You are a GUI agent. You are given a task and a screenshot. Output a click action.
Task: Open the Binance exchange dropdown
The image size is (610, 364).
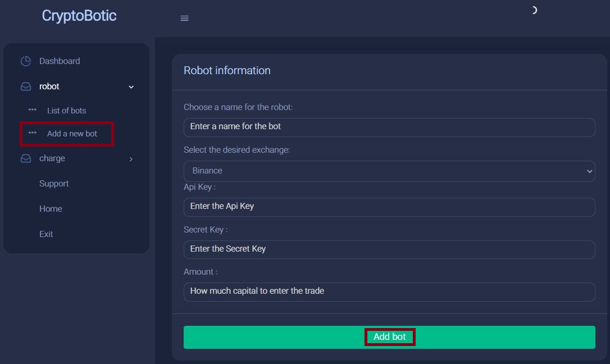point(389,171)
